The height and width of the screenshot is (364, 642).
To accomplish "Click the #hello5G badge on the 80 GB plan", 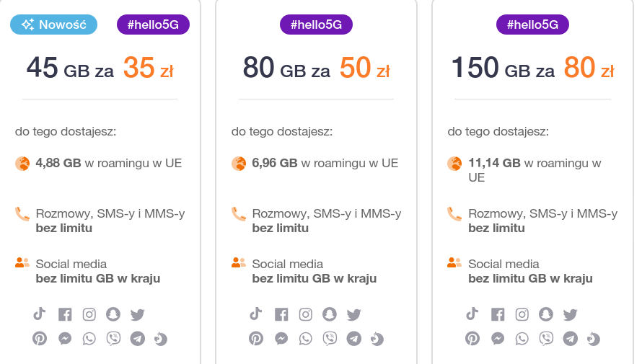I will click(316, 25).
